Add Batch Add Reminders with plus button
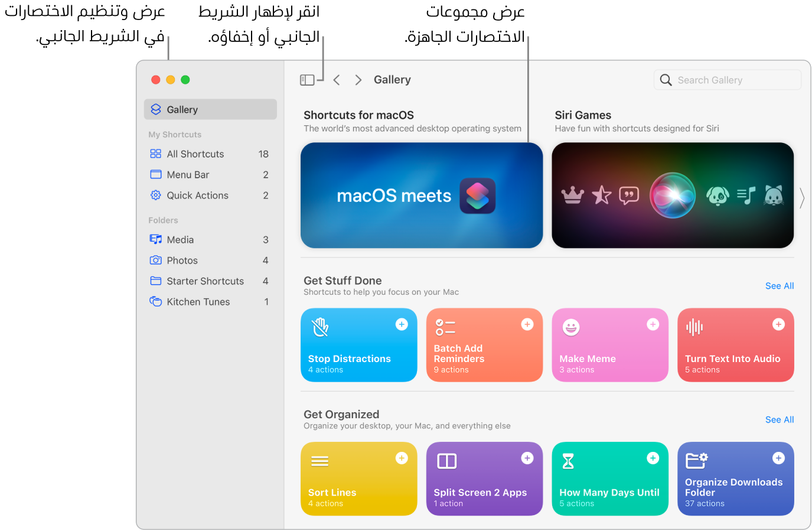The height and width of the screenshot is (531, 812). (527, 324)
